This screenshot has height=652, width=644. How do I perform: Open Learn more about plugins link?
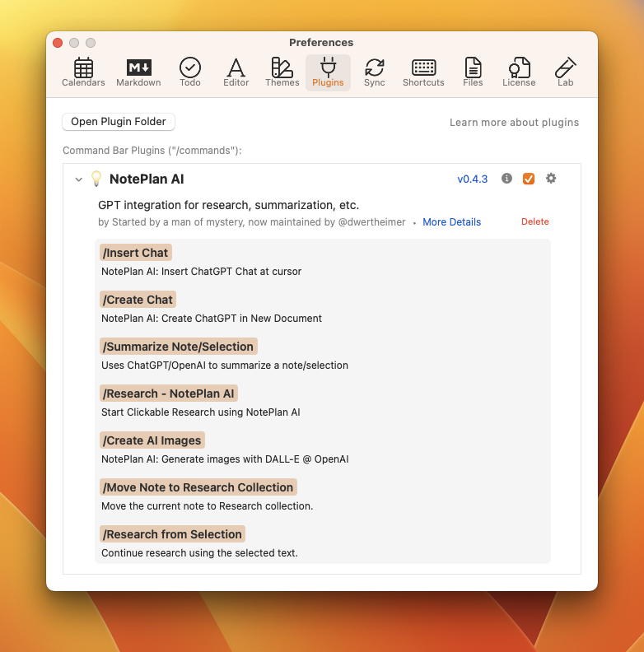[514, 122]
